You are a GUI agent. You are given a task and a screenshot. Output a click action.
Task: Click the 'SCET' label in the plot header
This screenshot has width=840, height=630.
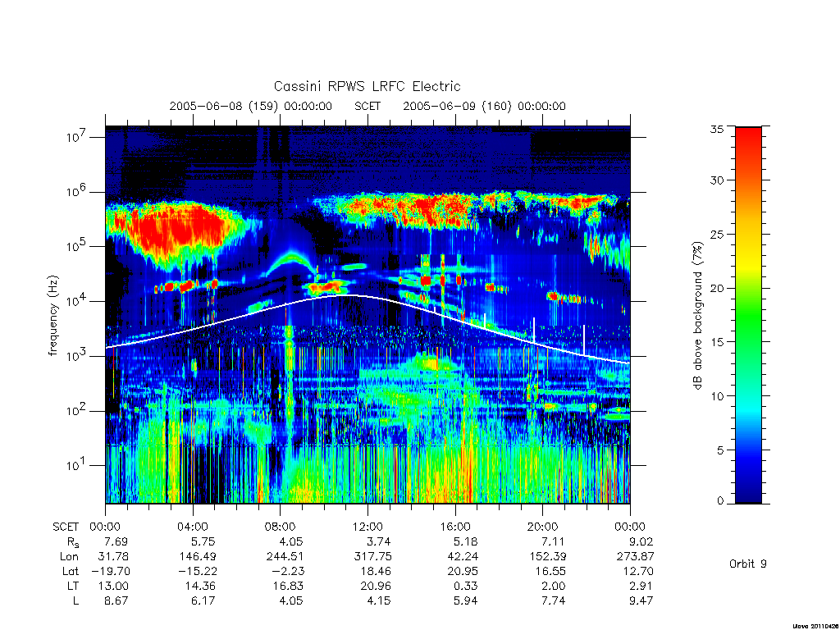[x=367, y=106]
